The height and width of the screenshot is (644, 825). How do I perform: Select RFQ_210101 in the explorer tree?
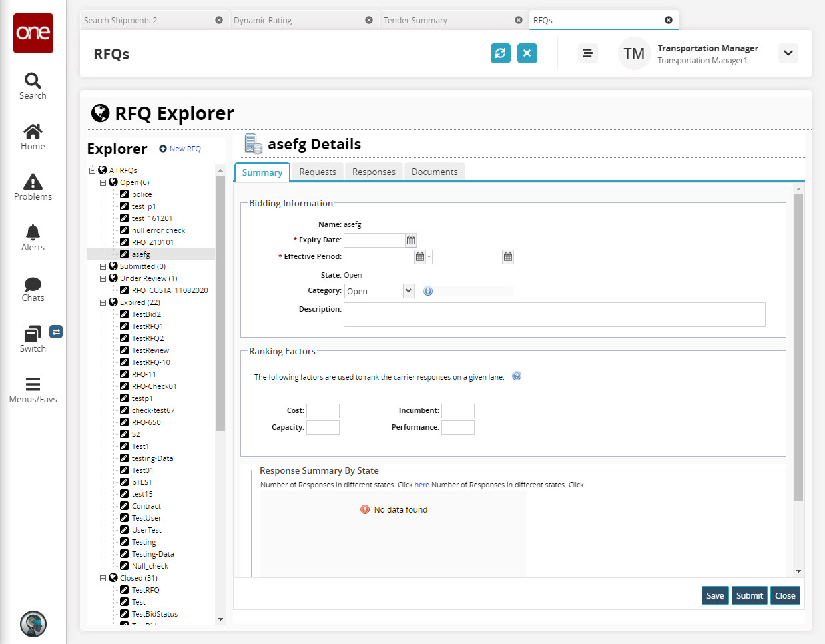point(152,242)
